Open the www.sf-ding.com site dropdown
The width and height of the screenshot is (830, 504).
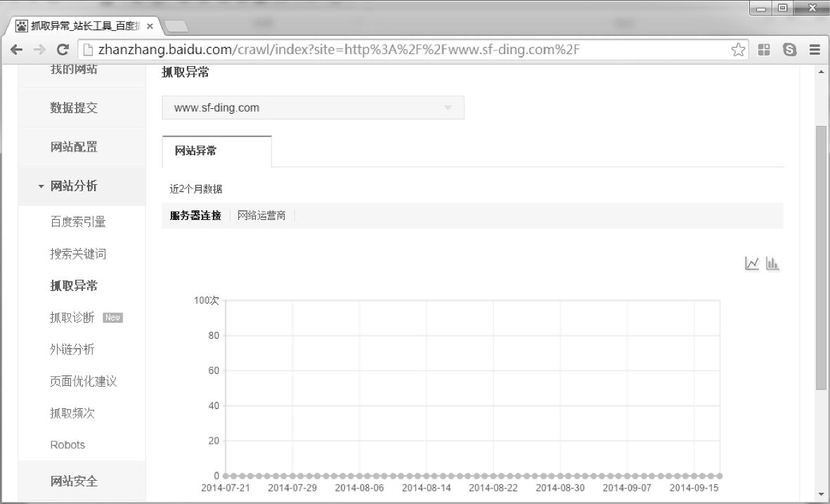pos(313,108)
